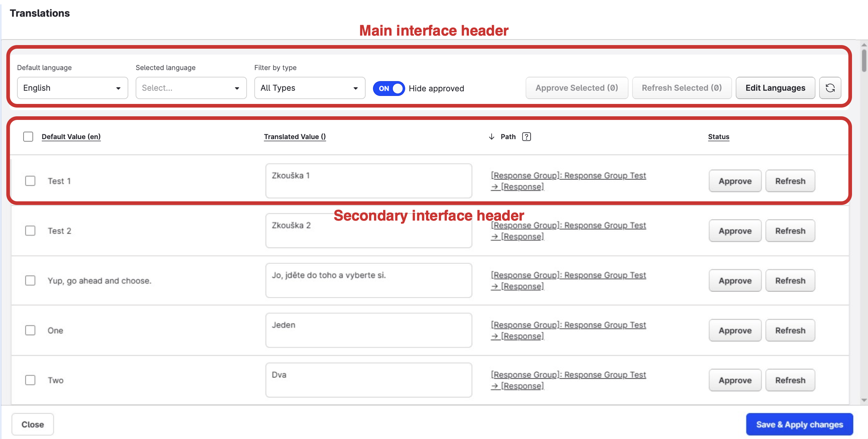Viewport: 868px width, 439px height.
Task: Sort by Status column header
Action: pyautogui.click(x=718, y=137)
